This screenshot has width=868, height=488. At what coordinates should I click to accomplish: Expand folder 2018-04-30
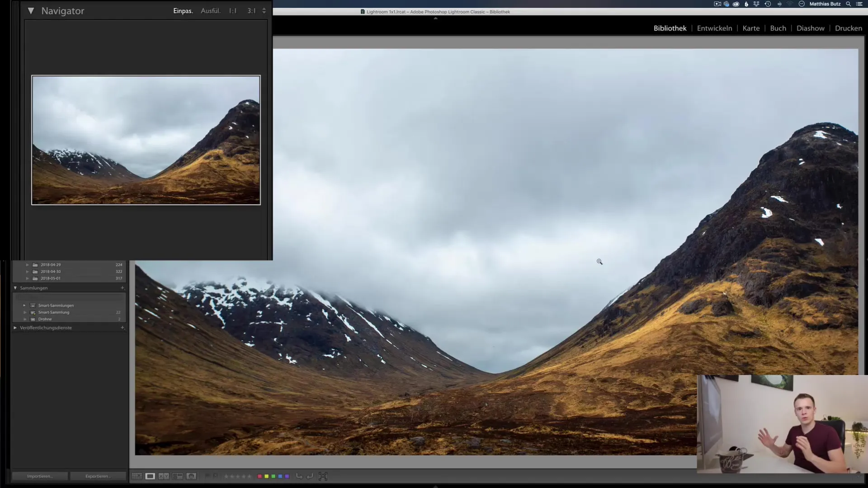27,272
